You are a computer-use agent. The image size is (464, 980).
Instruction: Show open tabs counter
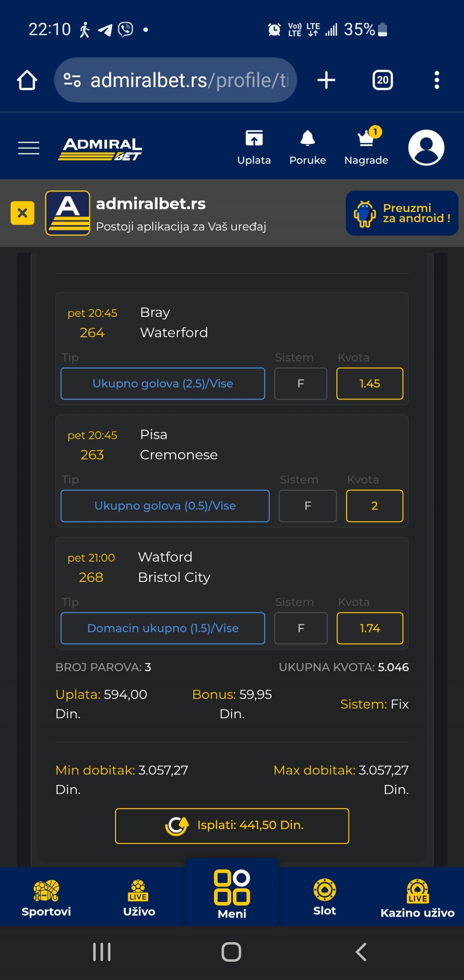point(382,80)
